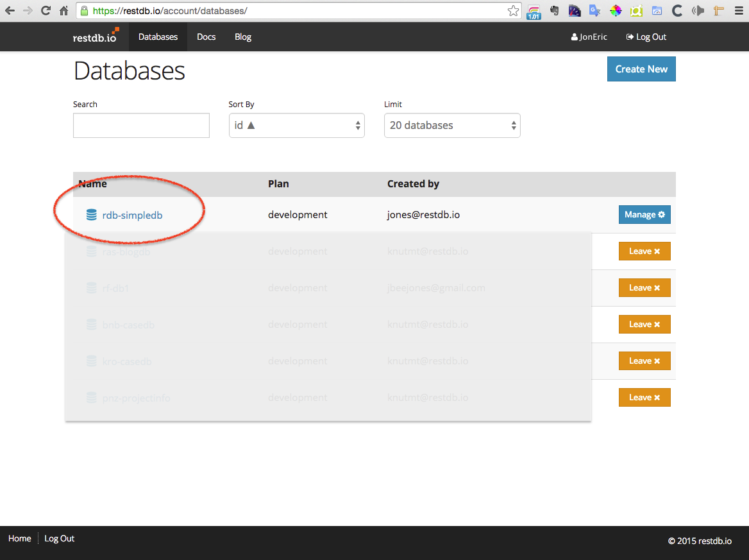The height and width of the screenshot is (560, 749).
Task: Leave the kro-casedb database
Action: tap(644, 361)
